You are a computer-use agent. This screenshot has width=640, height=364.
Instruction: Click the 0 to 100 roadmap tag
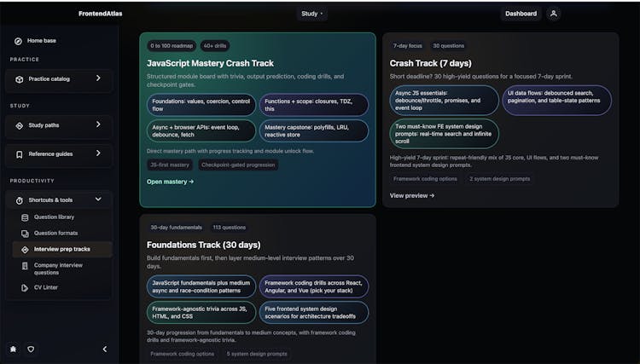click(172, 46)
